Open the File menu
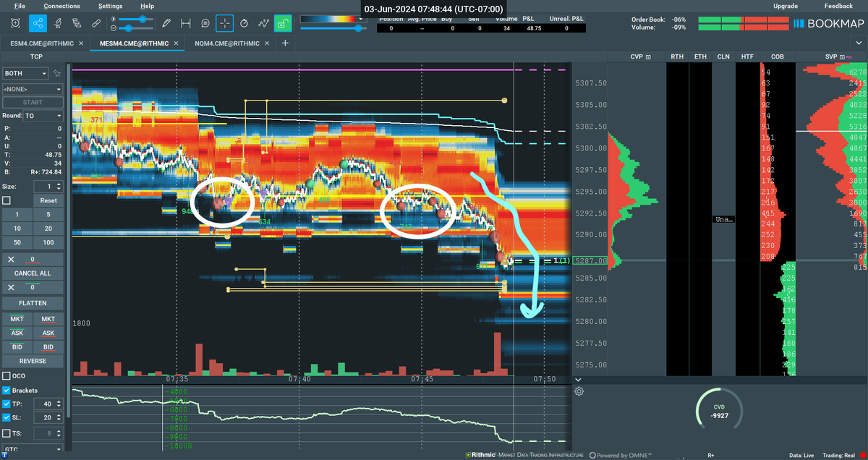The width and height of the screenshot is (868, 460). [20, 6]
